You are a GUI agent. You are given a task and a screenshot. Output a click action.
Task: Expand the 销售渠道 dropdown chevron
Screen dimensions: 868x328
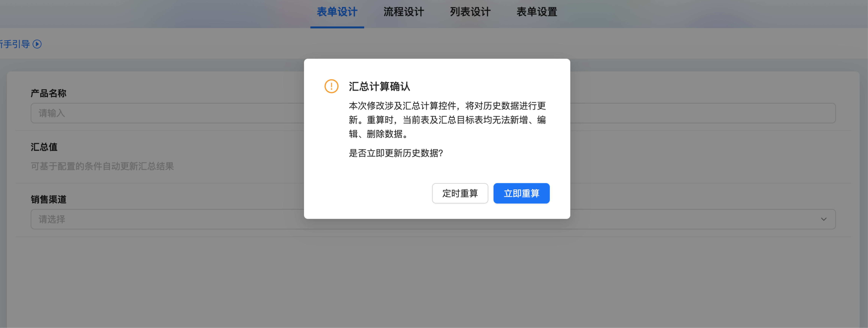click(x=823, y=219)
